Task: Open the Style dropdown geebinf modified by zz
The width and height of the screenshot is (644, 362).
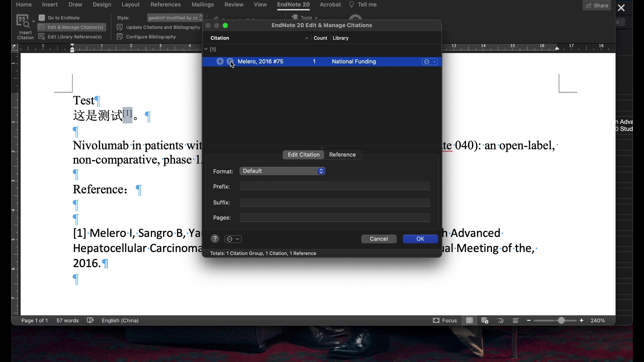Action: (x=175, y=18)
